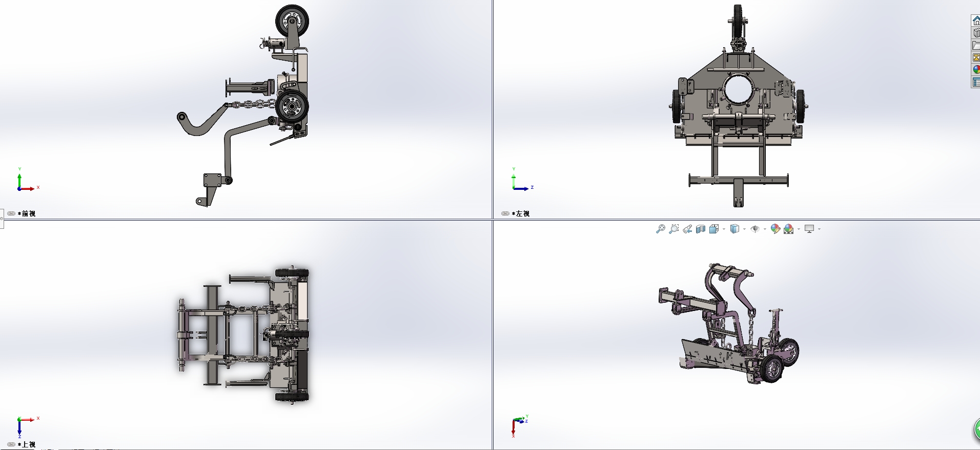Screen dimensions: 980x450
Task: Toggle the link icon beside *左视 label
Action: tap(505, 213)
